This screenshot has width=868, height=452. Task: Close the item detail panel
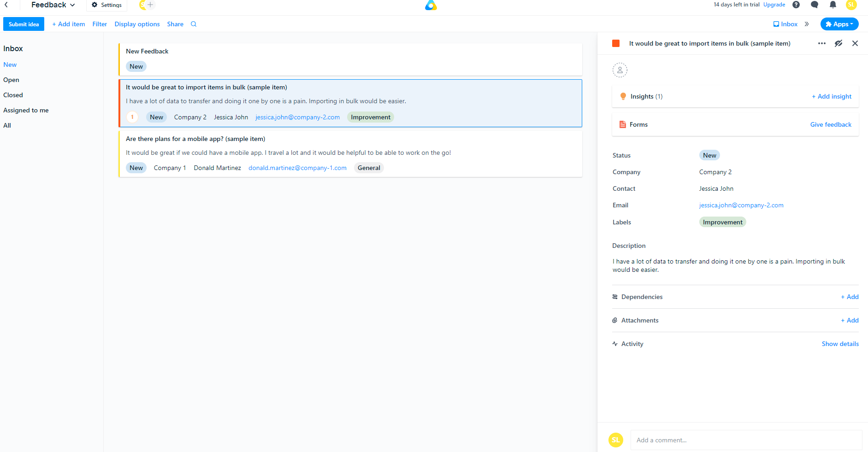click(855, 43)
